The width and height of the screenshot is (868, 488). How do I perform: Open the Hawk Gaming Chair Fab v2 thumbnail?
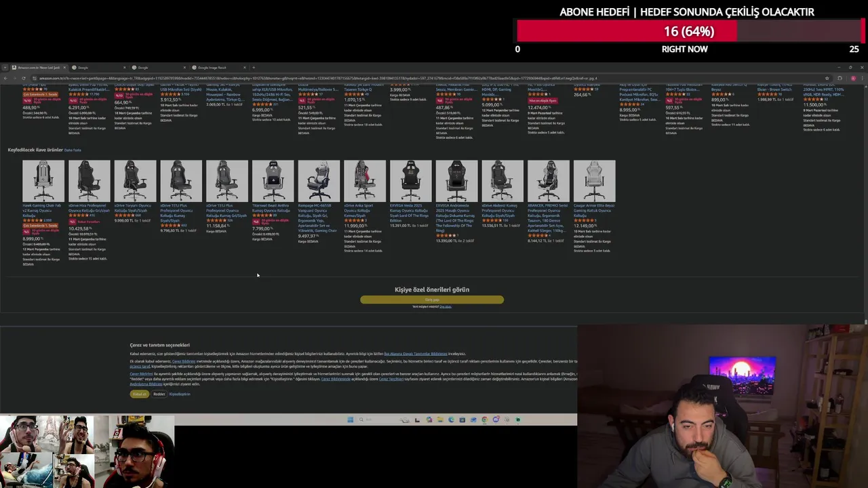click(43, 181)
